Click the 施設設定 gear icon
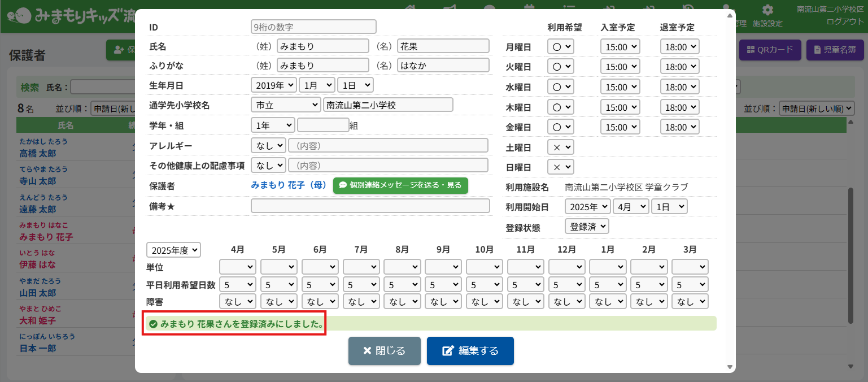The height and width of the screenshot is (382, 868). 767,10
